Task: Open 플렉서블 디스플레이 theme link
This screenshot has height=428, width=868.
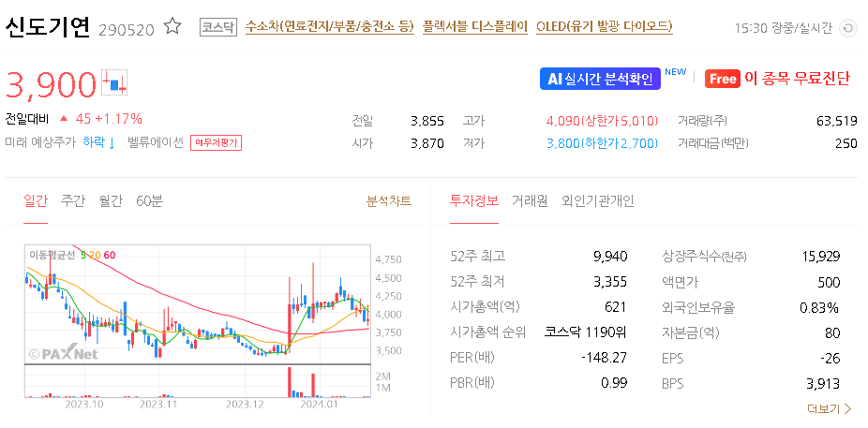Action: tap(475, 26)
